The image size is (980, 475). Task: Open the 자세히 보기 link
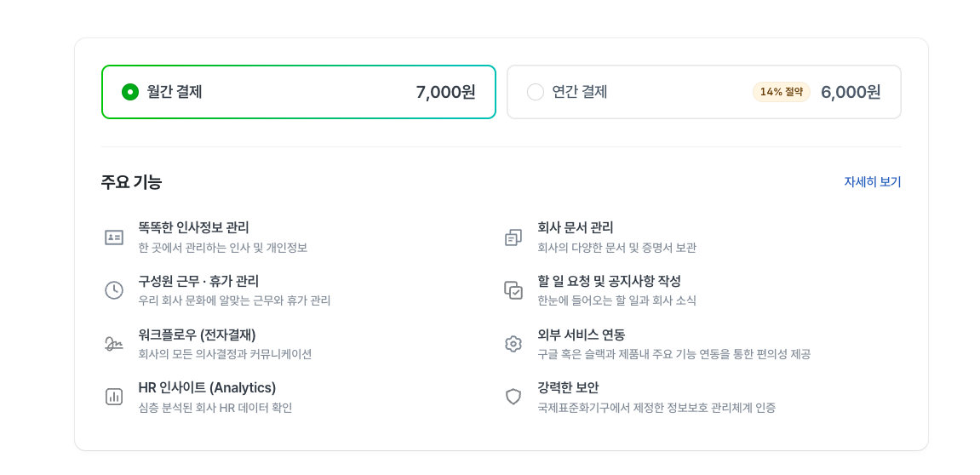(x=872, y=182)
